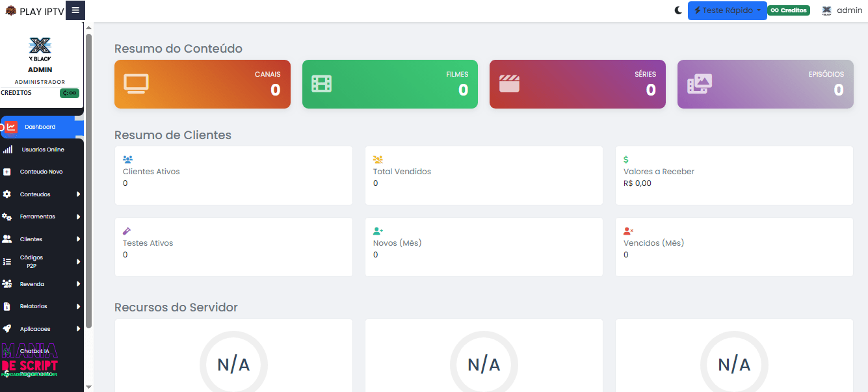Viewport: 868px width, 392px height.
Task: Toggle dark mode with the moon icon
Action: click(679, 10)
